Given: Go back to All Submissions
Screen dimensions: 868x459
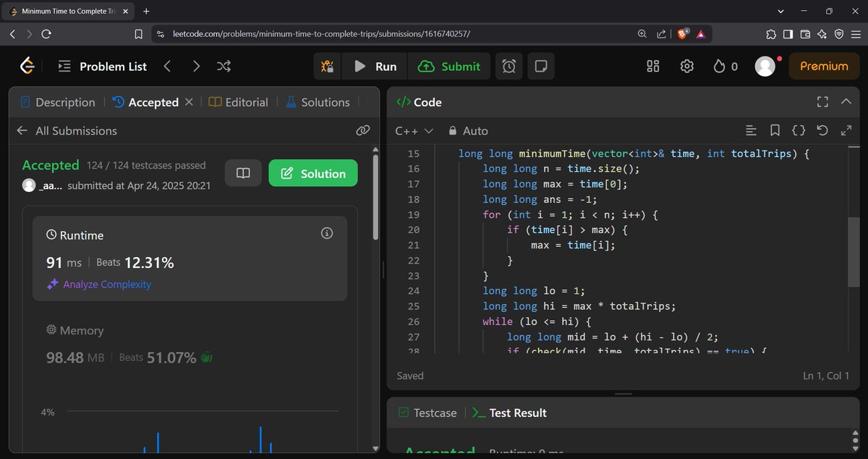Looking at the screenshot, I should coord(67,130).
